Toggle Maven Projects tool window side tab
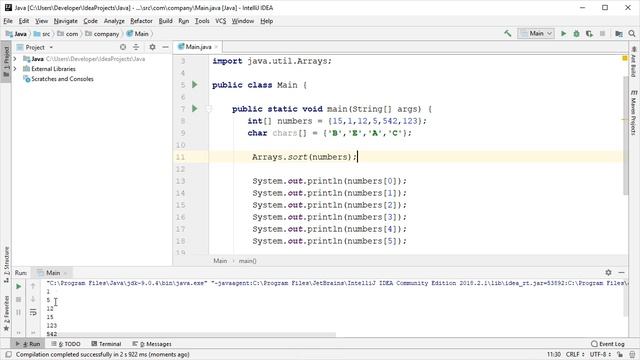The width and height of the screenshot is (640, 360). click(x=633, y=113)
